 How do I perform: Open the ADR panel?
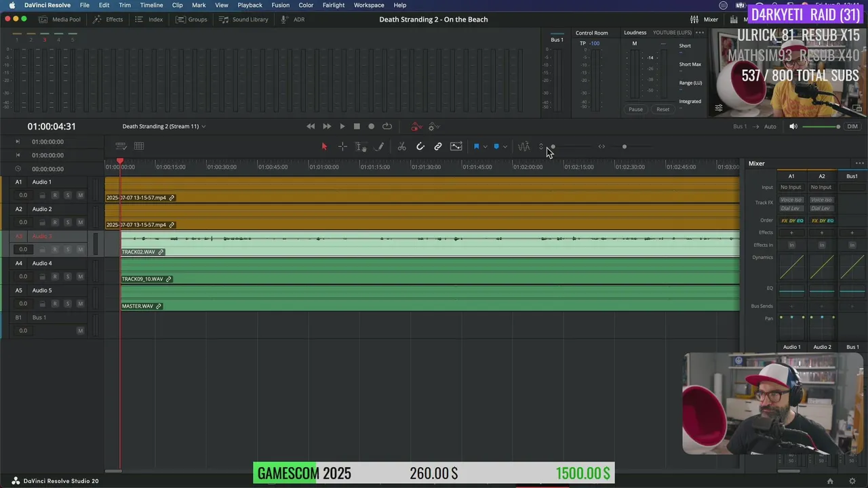(293, 19)
